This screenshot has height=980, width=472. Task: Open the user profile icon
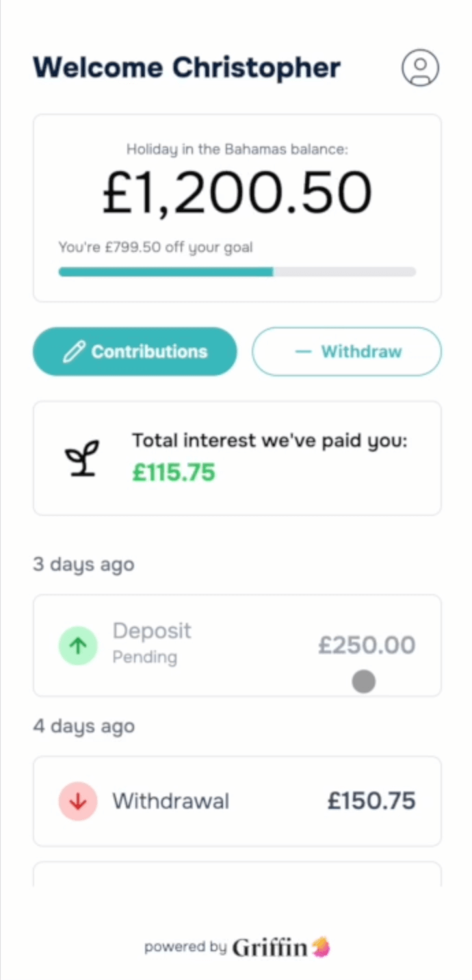point(420,67)
